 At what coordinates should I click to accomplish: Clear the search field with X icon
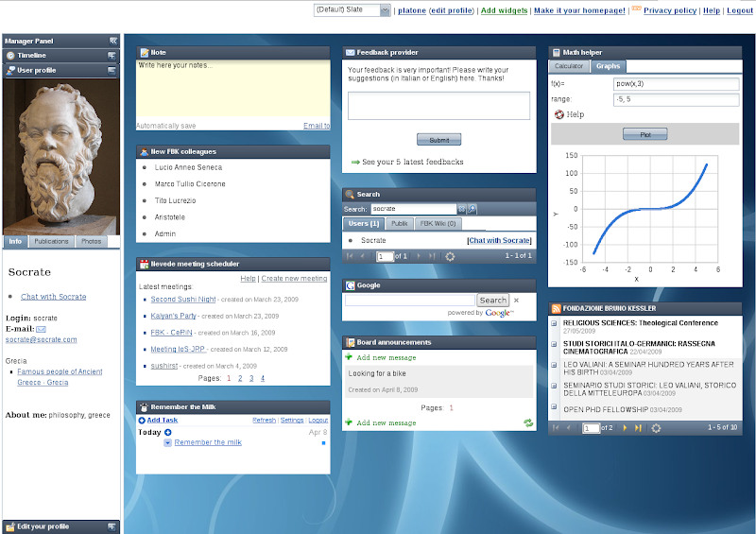462,210
